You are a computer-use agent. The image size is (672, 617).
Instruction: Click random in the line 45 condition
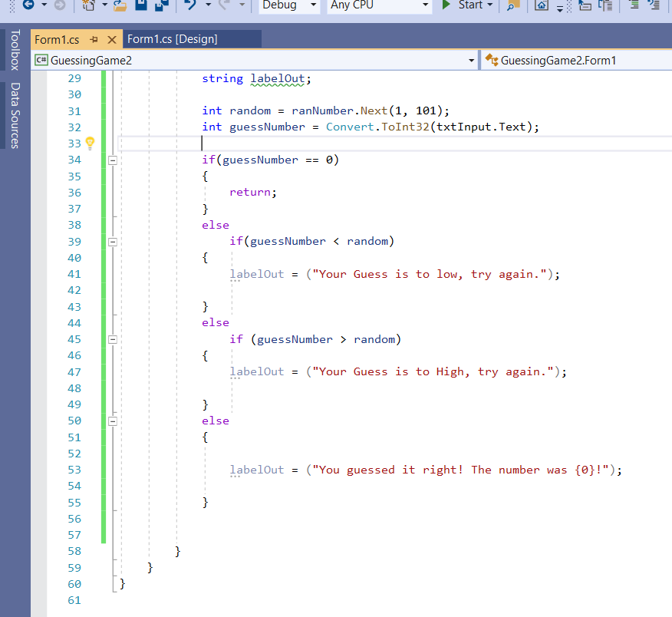374,340
